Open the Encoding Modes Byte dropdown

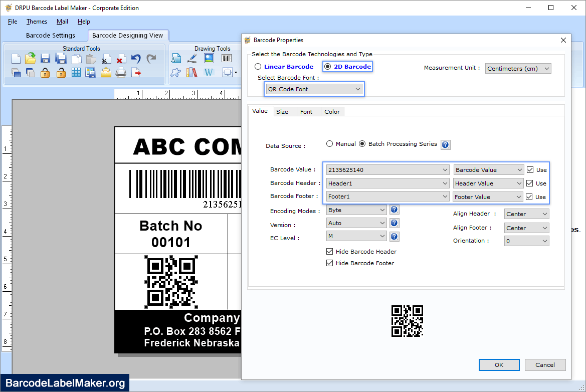(x=356, y=210)
